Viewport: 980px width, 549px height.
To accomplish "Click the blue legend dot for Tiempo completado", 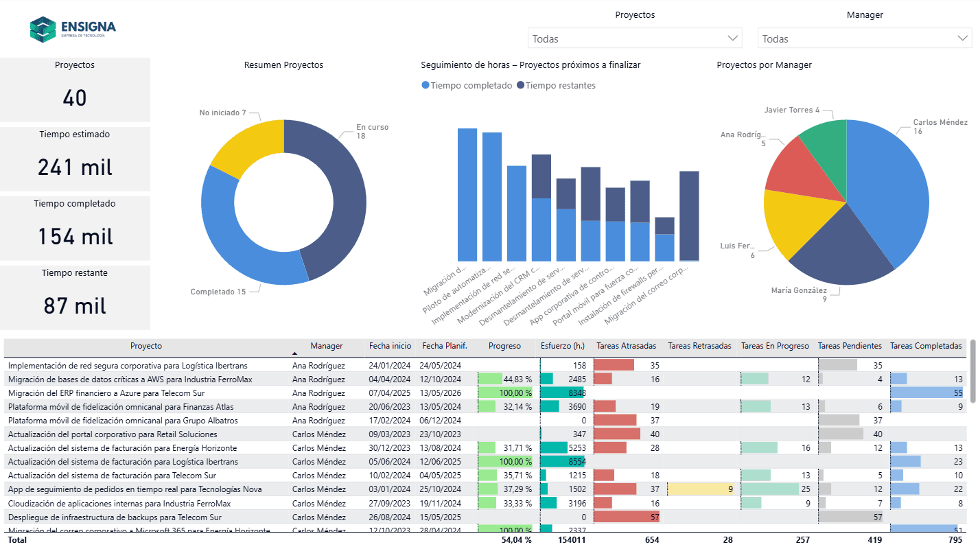I will coord(428,85).
